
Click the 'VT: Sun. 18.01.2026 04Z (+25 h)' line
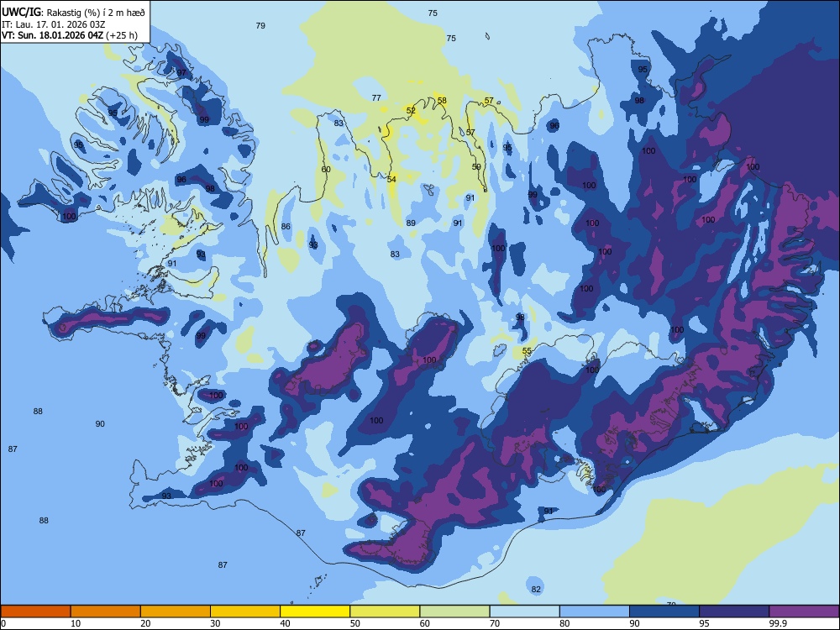pos(69,35)
